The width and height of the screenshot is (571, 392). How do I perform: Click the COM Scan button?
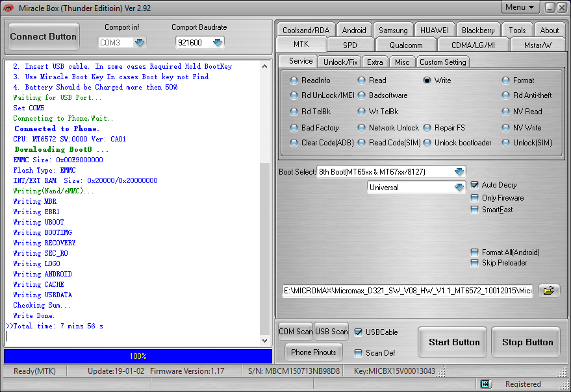click(296, 331)
